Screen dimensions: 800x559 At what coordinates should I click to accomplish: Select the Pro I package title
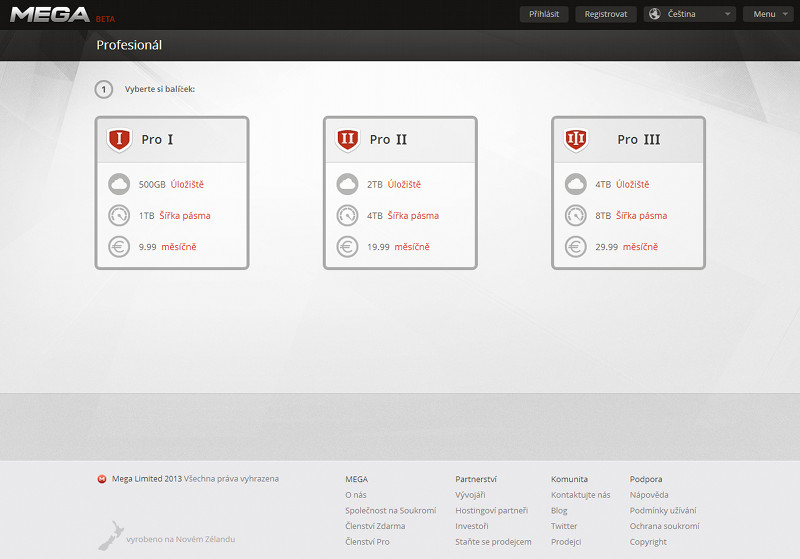[x=157, y=139]
